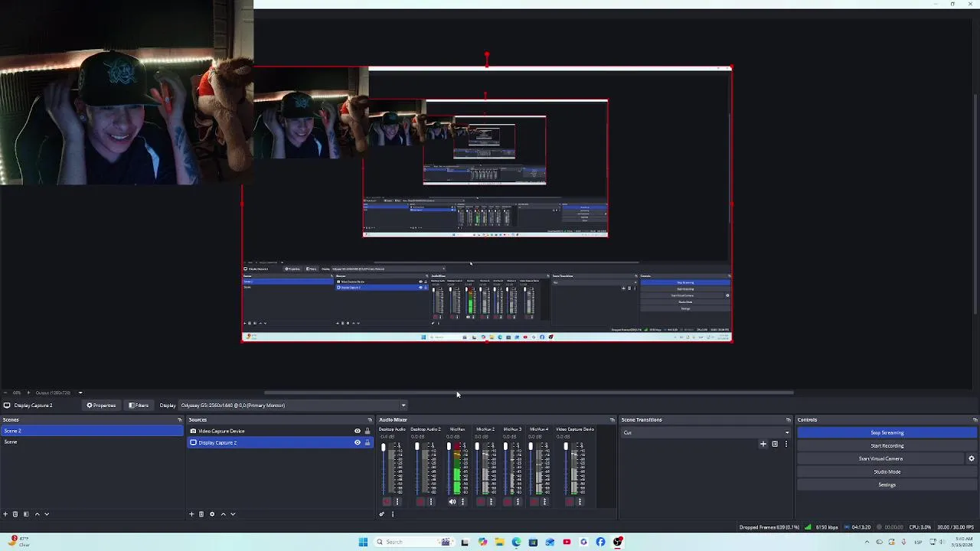Select Scene 2 in Scenes list
Viewport: 980px width, 551px height.
[x=92, y=431]
